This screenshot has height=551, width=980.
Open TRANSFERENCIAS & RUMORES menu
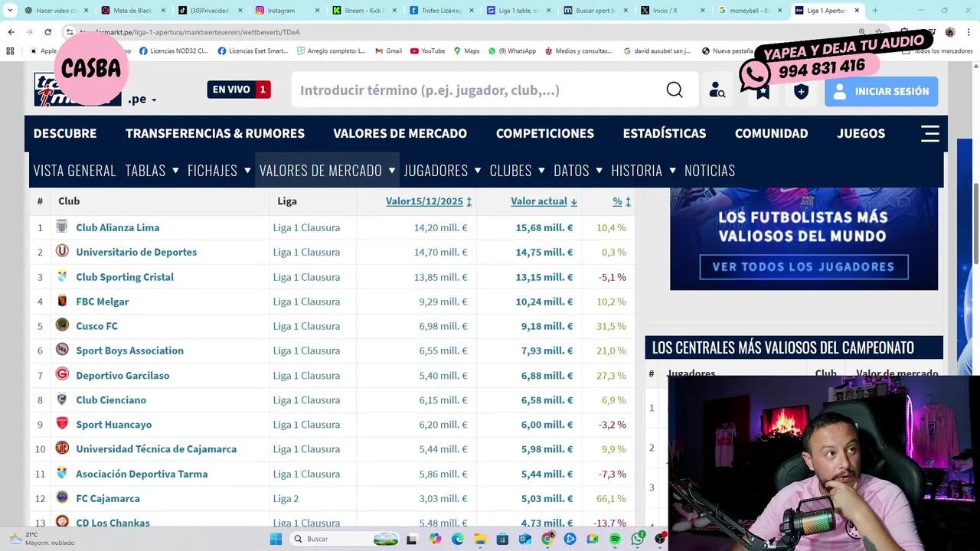point(215,133)
